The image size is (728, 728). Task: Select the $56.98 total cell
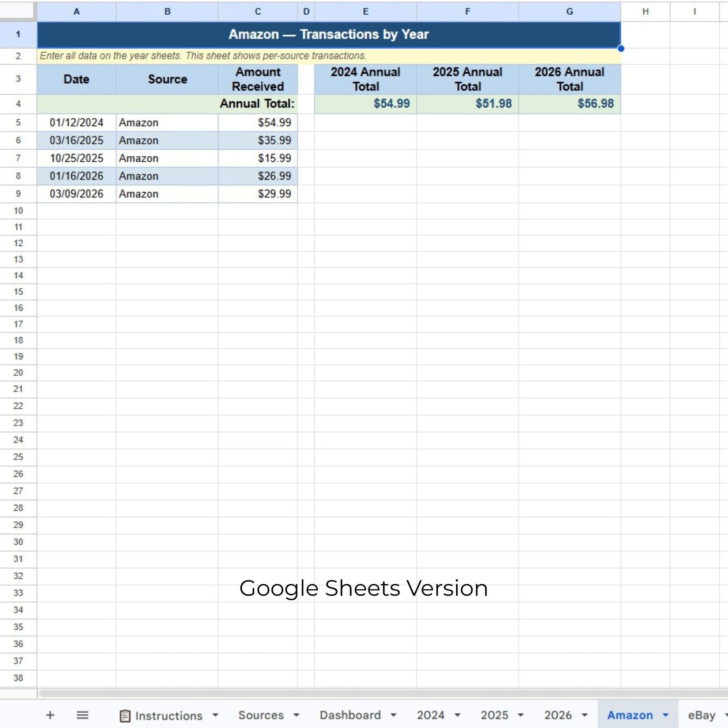570,104
